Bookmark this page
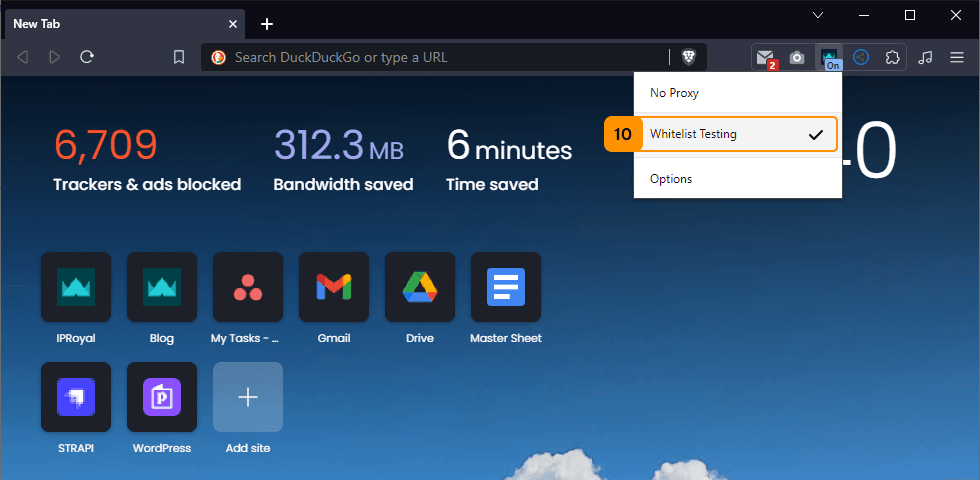The image size is (980, 480). pos(179,58)
